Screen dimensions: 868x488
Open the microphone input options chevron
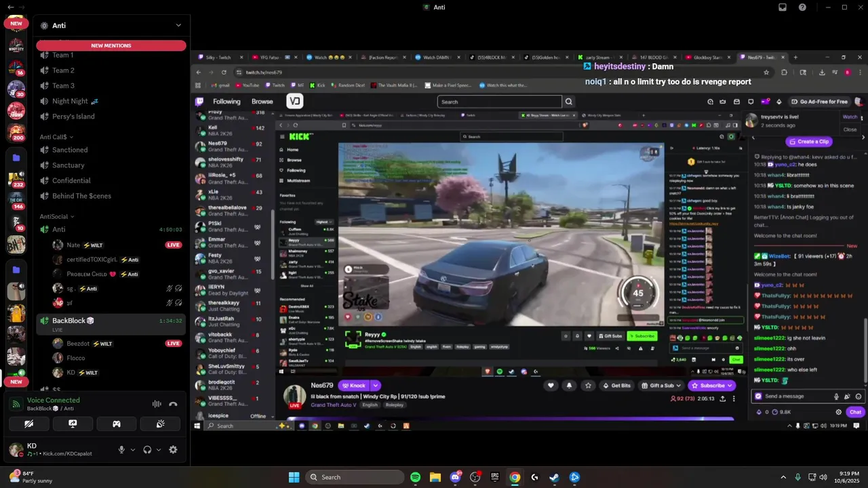point(132,449)
